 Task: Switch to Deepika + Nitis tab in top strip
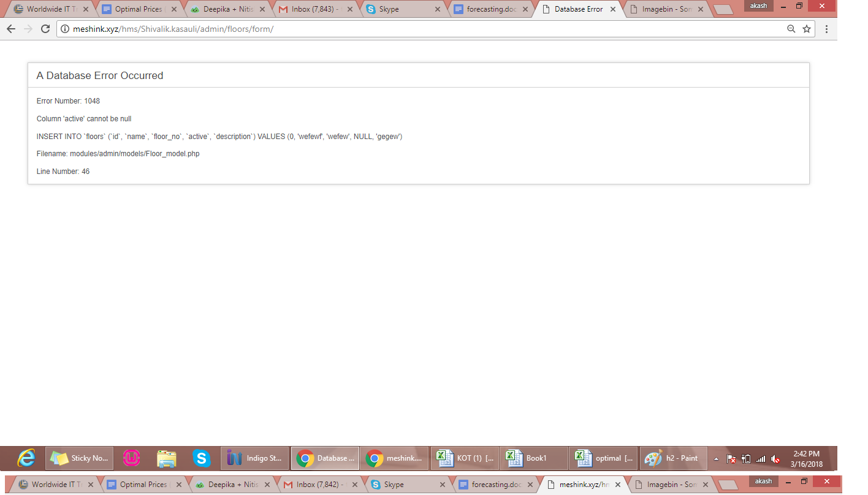pos(229,9)
